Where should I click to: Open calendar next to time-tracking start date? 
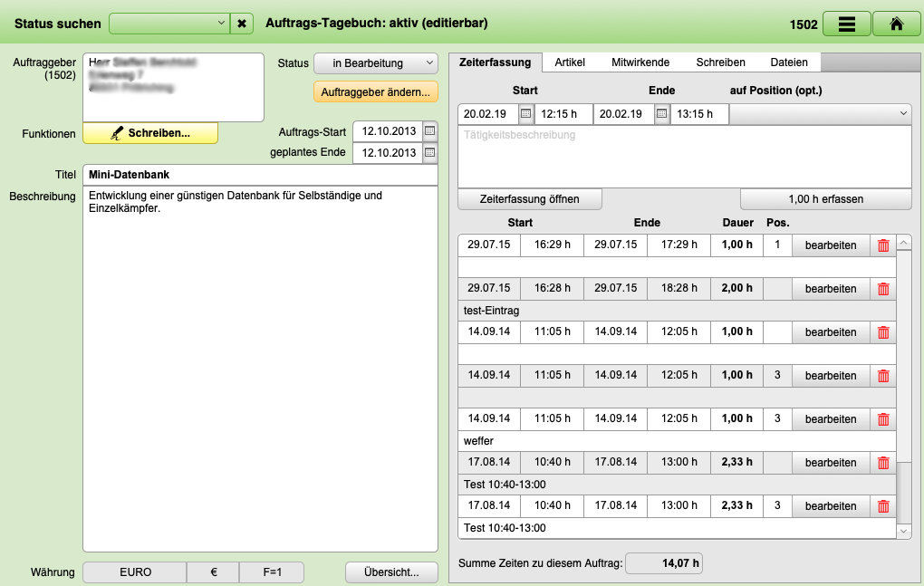tap(525, 114)
